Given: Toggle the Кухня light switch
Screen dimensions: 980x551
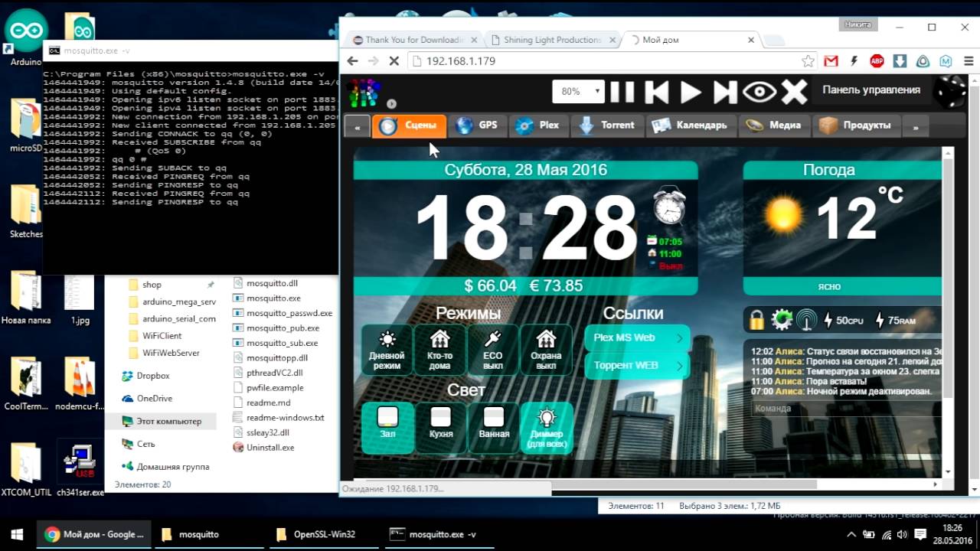Looking at the screenshot, I should tap(441, 428).
